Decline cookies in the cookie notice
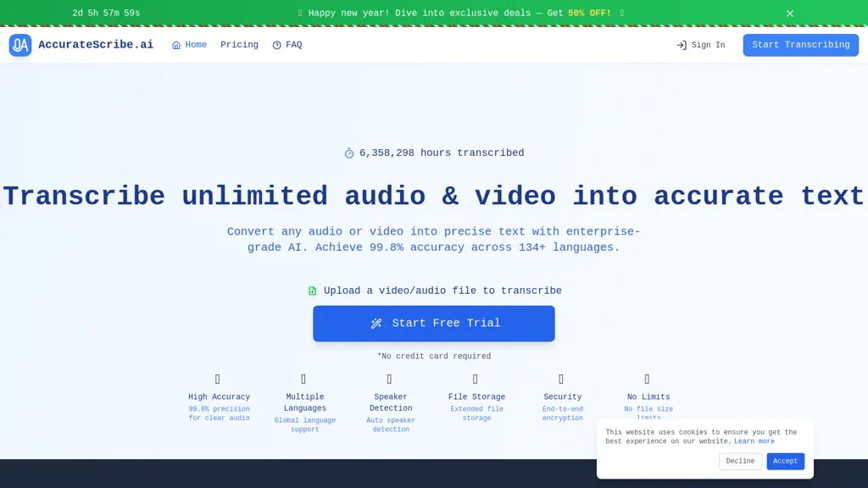Screen dimensions: 868x488 (740, 461)
